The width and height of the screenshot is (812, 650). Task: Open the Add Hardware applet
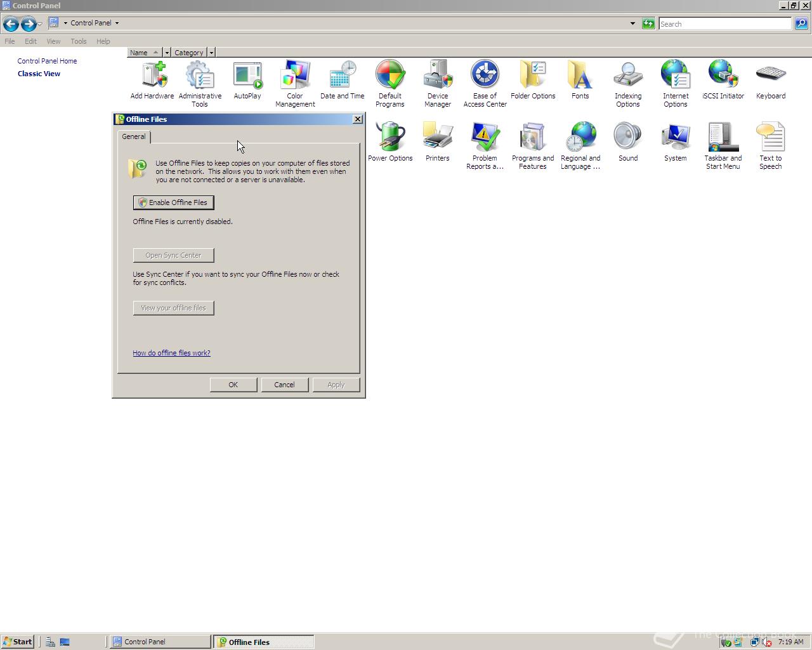152,81
